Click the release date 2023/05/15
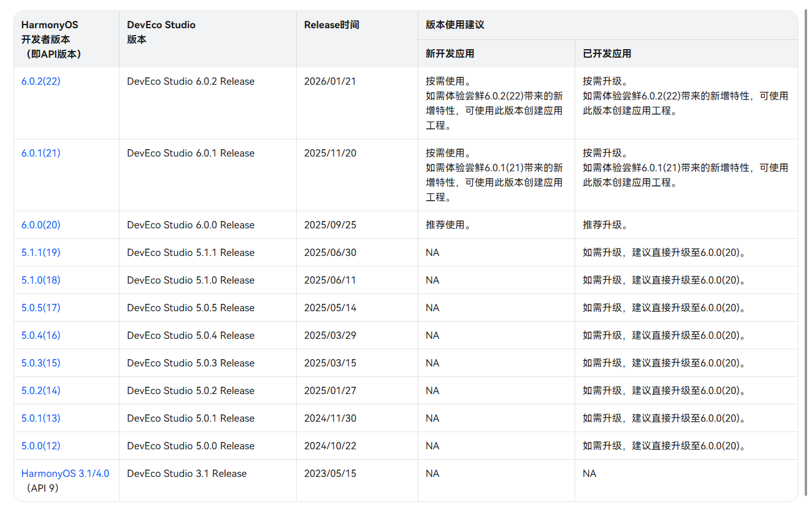Screen dimensions: 812x507 [330, 473]
